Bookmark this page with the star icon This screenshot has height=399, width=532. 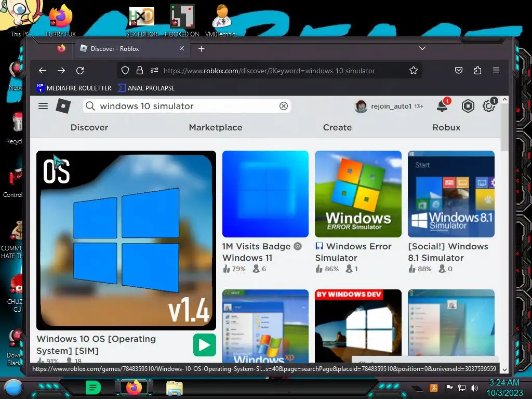413,71
